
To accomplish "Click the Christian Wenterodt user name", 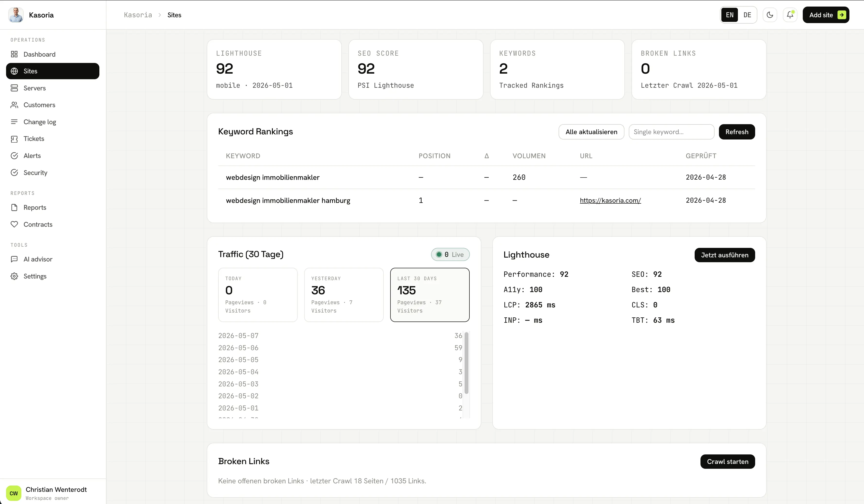I will pyautogui.click(x=56, y=489).
